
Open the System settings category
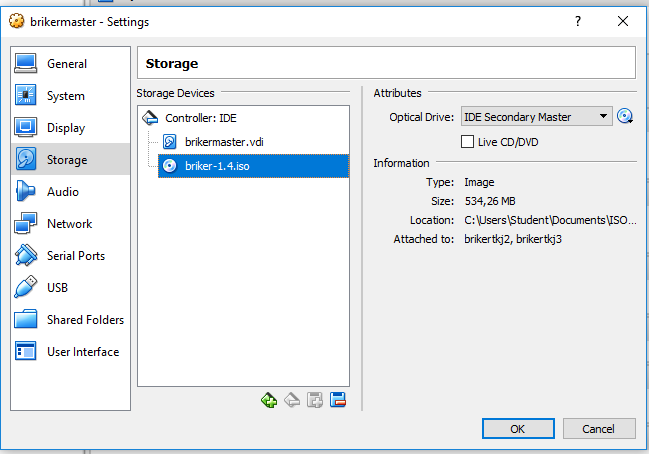tap(65, 96)
